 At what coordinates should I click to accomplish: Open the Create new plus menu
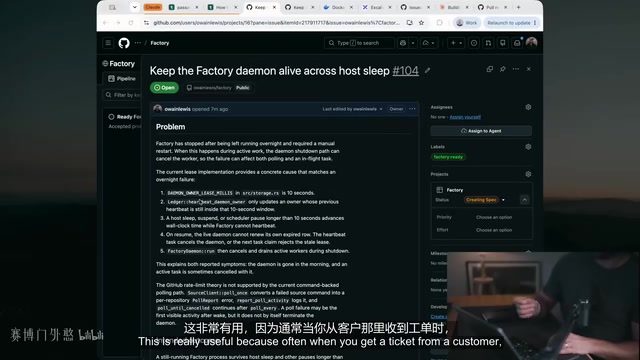(456, 43)
